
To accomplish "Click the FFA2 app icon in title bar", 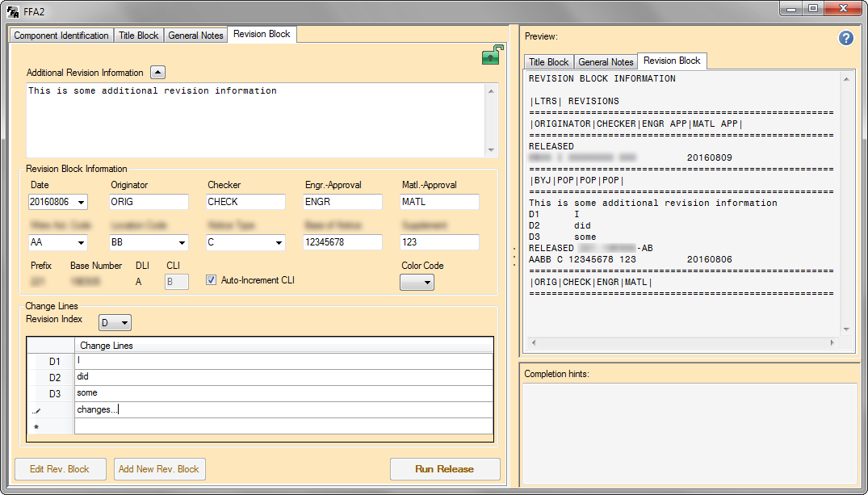I will pos(13,11).
